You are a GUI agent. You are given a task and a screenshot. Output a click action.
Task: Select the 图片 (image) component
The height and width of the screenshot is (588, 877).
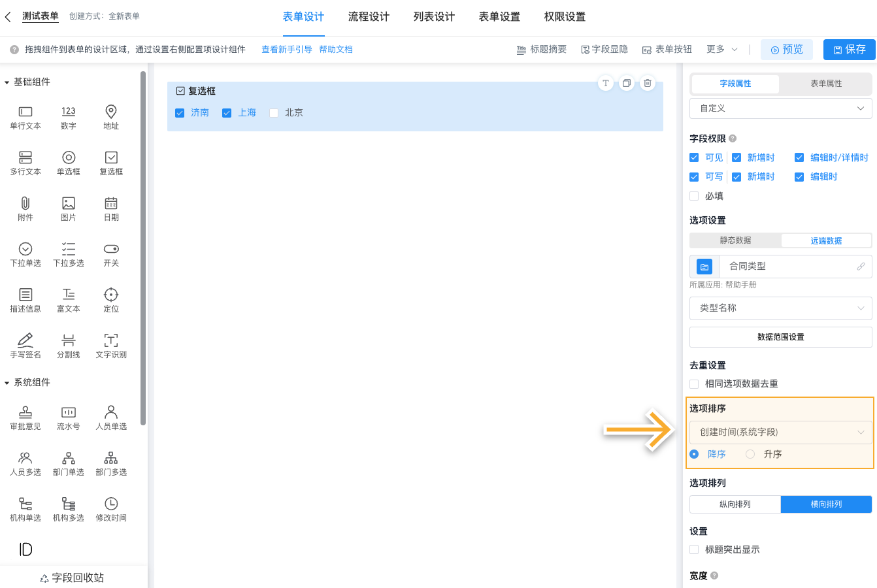pos(68,209)
